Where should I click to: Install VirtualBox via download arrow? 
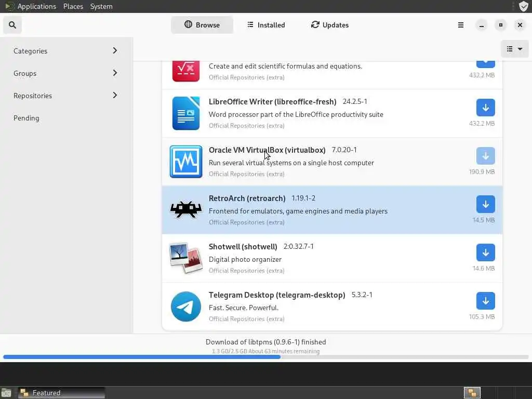click(x=486, y=156)
